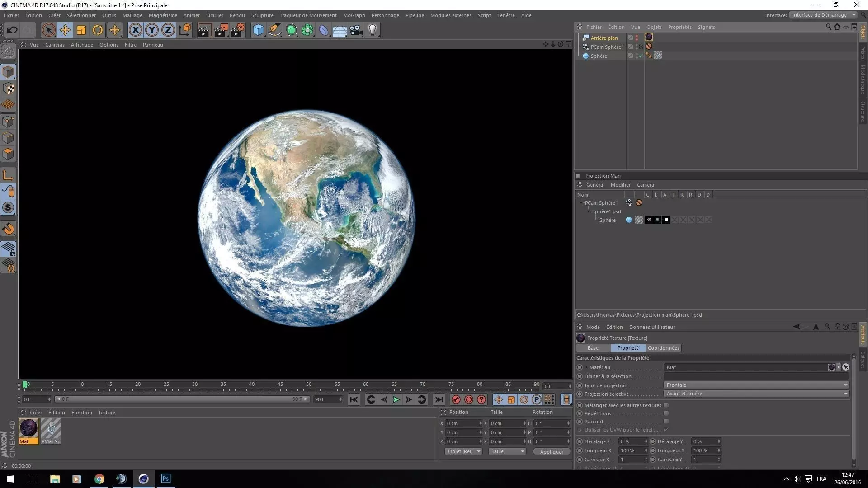868x488 pixels.
Task: Open the deformer (bend) objects icon
Action: tap(324, 30)
